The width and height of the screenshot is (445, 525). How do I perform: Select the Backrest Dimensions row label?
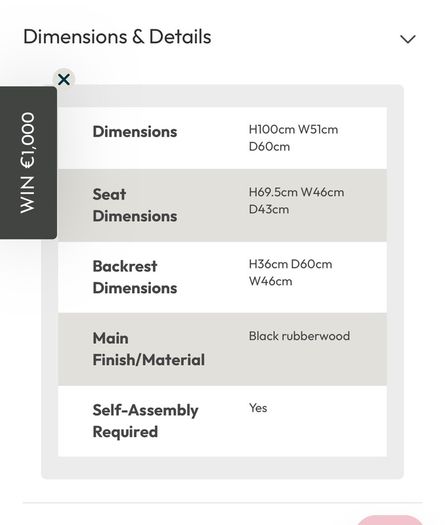(x=135, y=277)
